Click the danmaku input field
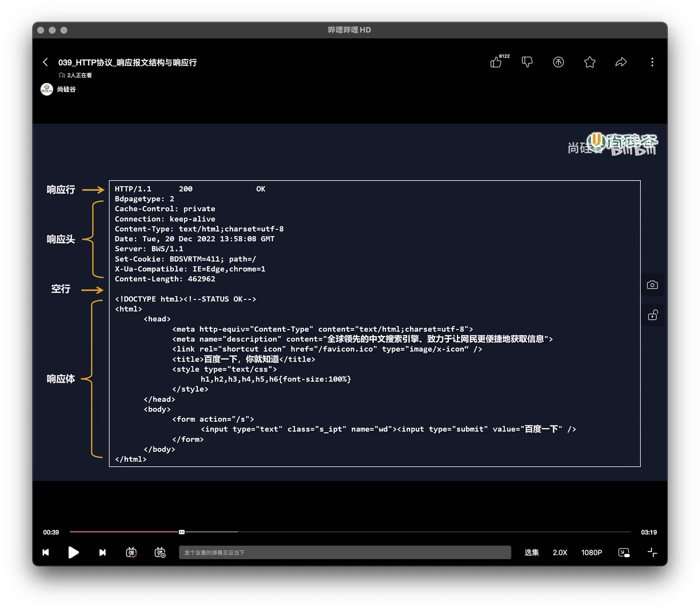The image size is (700, 609). click(x=345, y=553)
